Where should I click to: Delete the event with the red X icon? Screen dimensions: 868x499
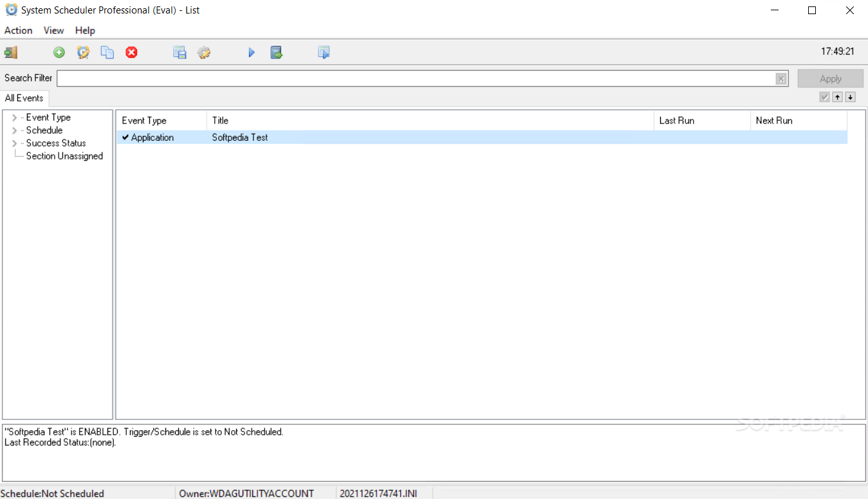pyautogui.click(x=132, y=53)
